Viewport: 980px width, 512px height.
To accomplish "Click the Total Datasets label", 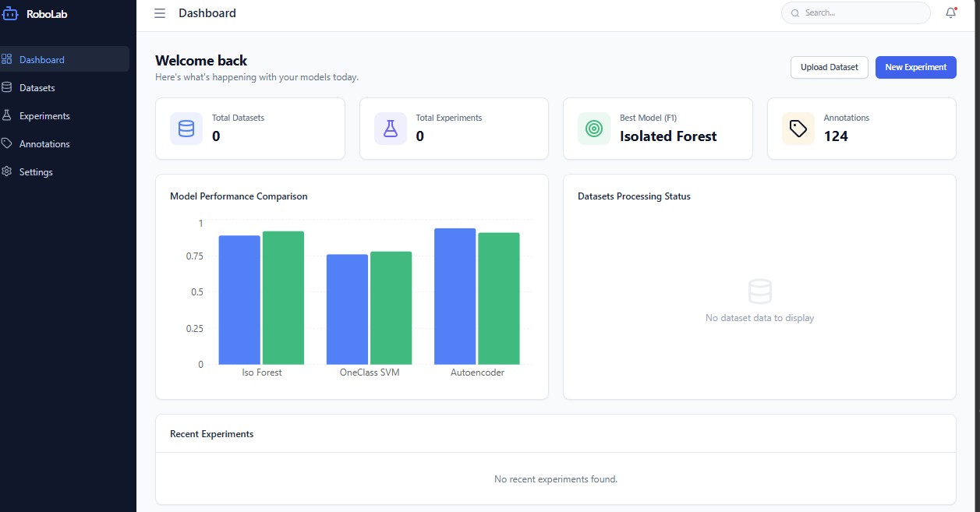I will (x=238, y=118).
